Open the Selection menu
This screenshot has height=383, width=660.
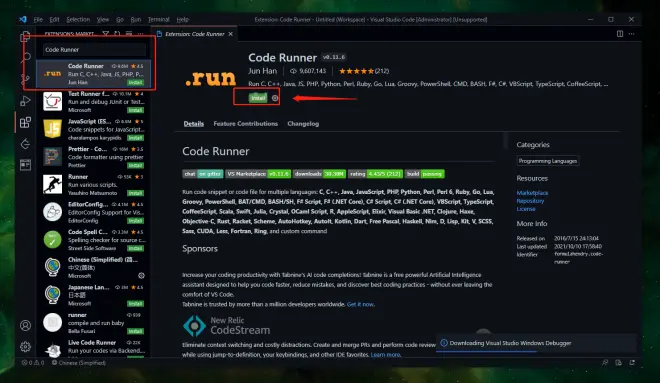78,19
